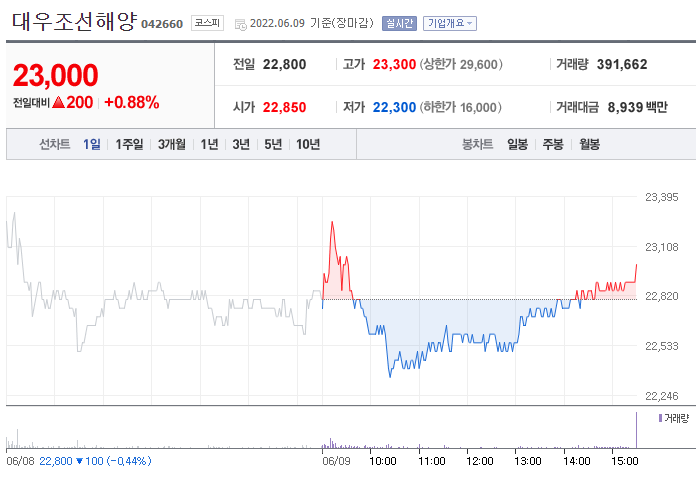Click the 23,108 y-axis label
Viewport: 696px width, 485px height.
tap(661, 247)
